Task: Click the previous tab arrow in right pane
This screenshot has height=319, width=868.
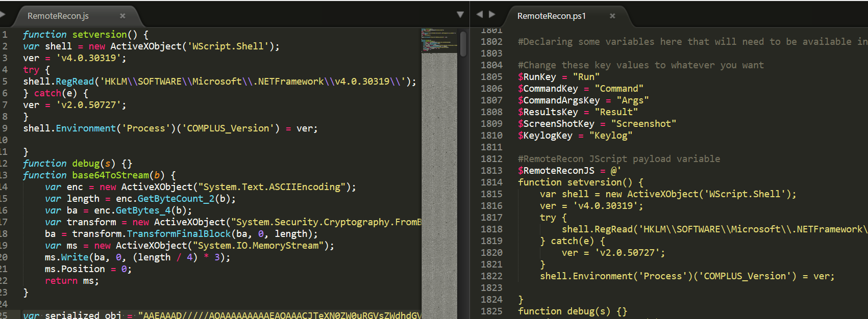Action: pos(480,14)
